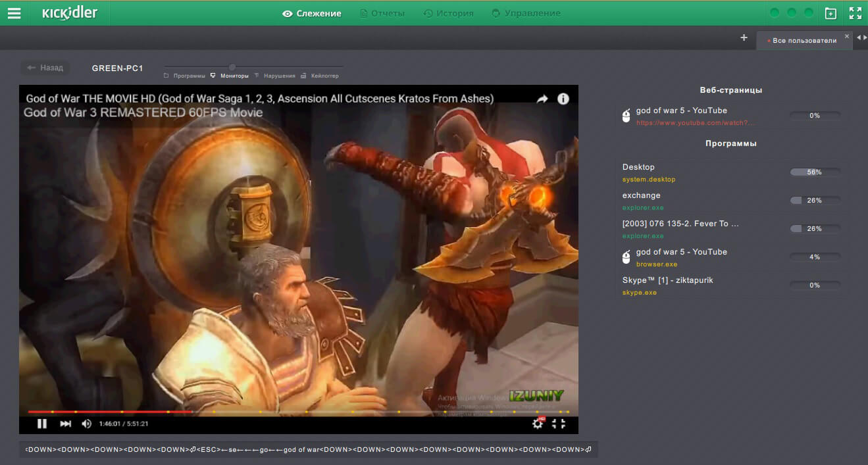Click system.desktop process name
This screenshot has height=465, width=868.
coord(649,180)
